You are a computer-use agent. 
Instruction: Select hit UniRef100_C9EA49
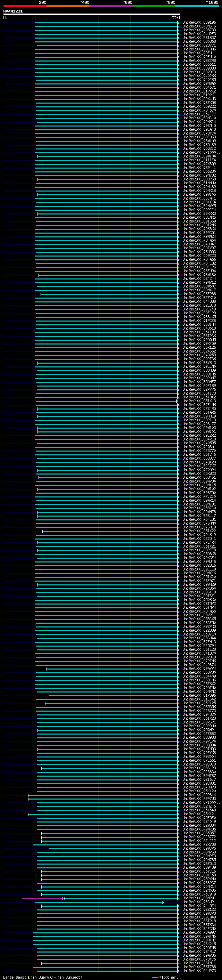pyautogui.click(x=199, y=917)
